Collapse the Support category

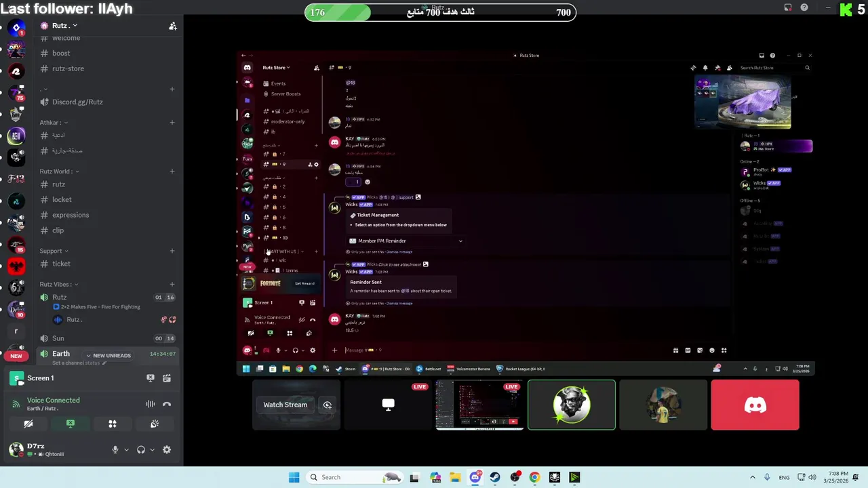coord(53,251)
